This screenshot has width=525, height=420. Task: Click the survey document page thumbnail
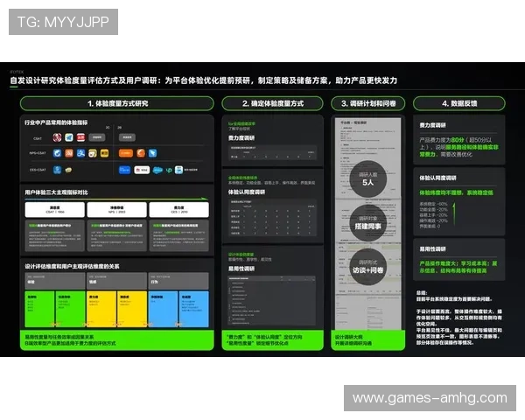[x=368, y=224]
